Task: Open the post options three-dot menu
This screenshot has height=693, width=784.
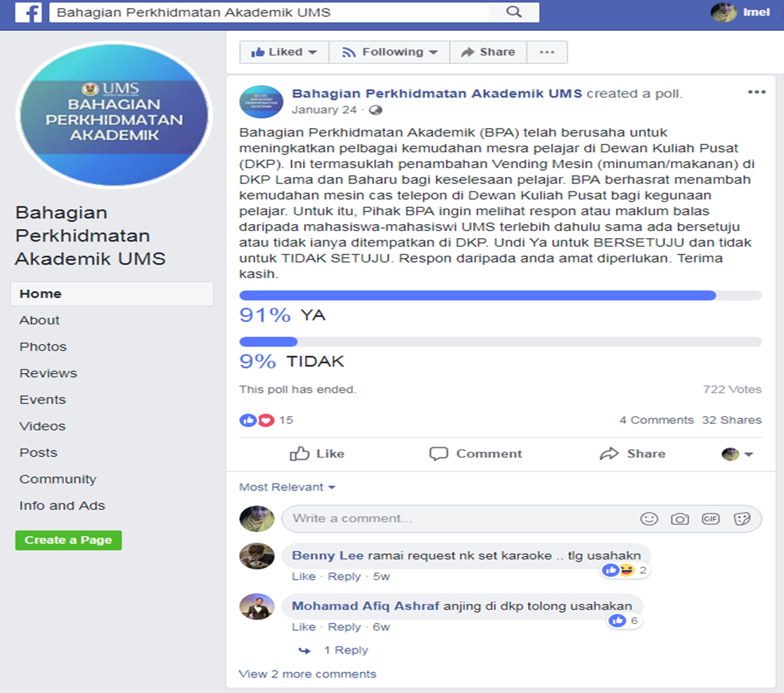Action: point(757,92)
